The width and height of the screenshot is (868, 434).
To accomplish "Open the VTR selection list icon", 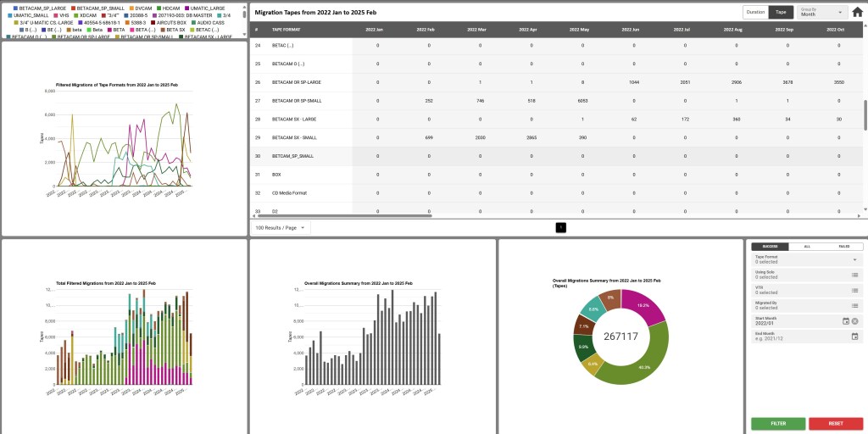I will [854, 290].
